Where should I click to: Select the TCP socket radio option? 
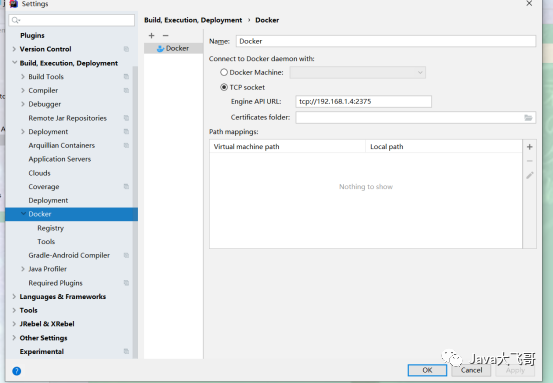(x=224, y=87)
